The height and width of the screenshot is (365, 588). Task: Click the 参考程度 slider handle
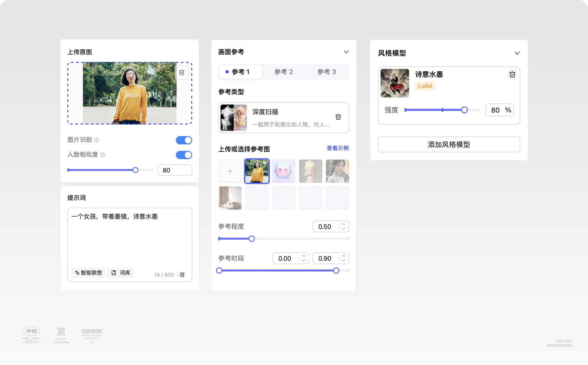[x=251, y=239]
